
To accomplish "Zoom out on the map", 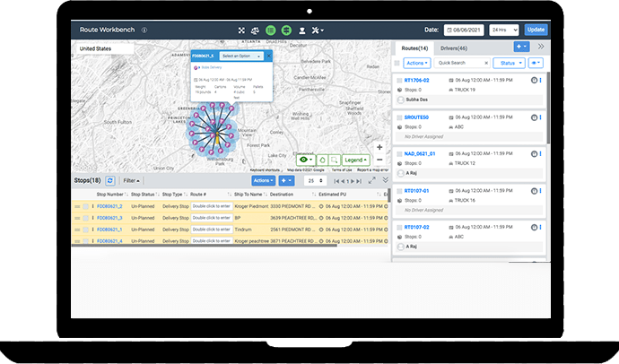I will (x=379, y=159).
